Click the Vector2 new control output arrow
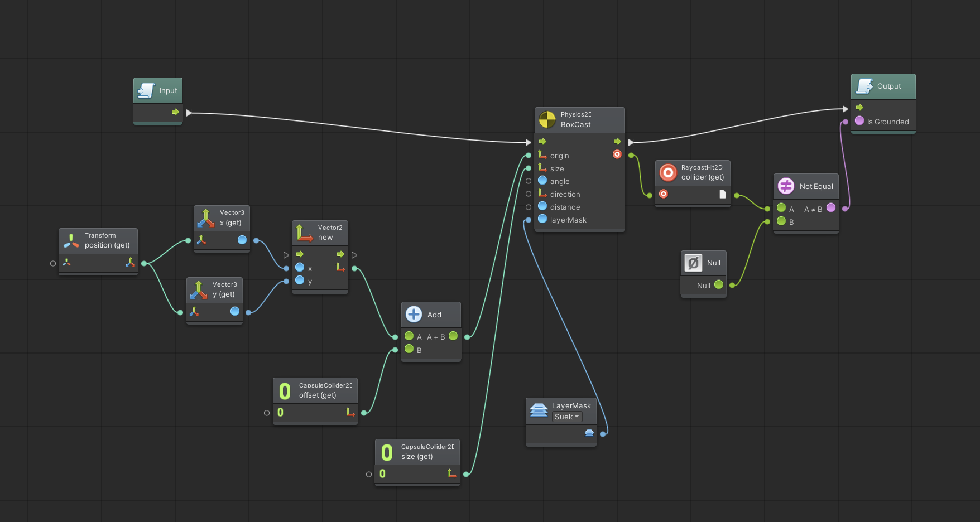 pos(354,255)
